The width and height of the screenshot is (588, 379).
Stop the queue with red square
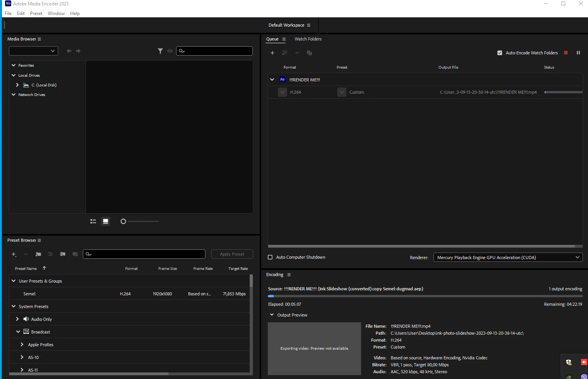tap(566, 53)
